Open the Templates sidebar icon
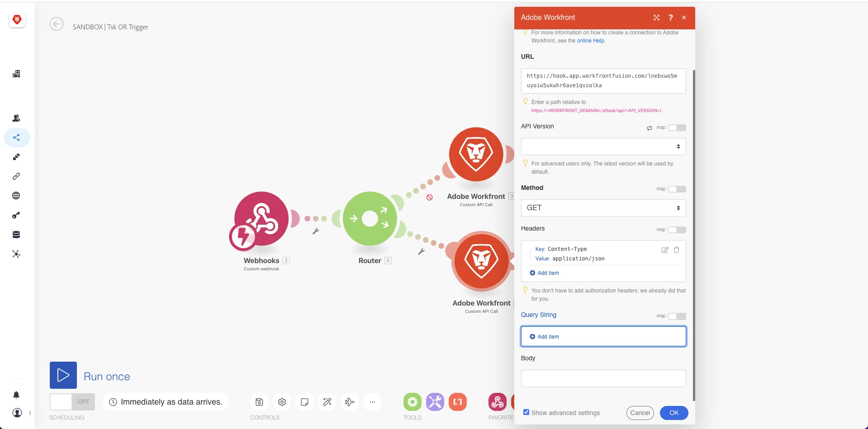This screenshot has width=868, height=429. pos(16,157)
